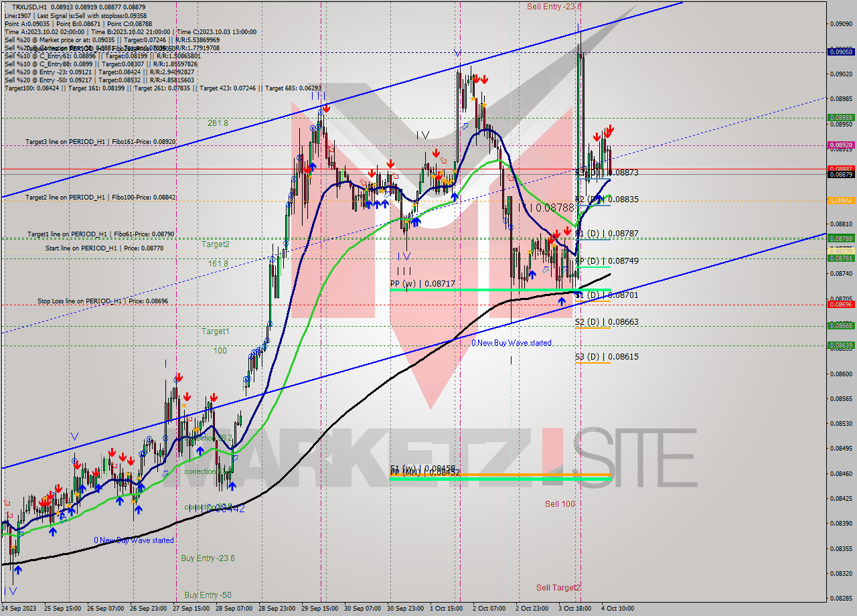857x616 pixels.
Task: Click the red 0.08696 stop loss price tag
Action: pyautogui.click(x=841, y=304)
